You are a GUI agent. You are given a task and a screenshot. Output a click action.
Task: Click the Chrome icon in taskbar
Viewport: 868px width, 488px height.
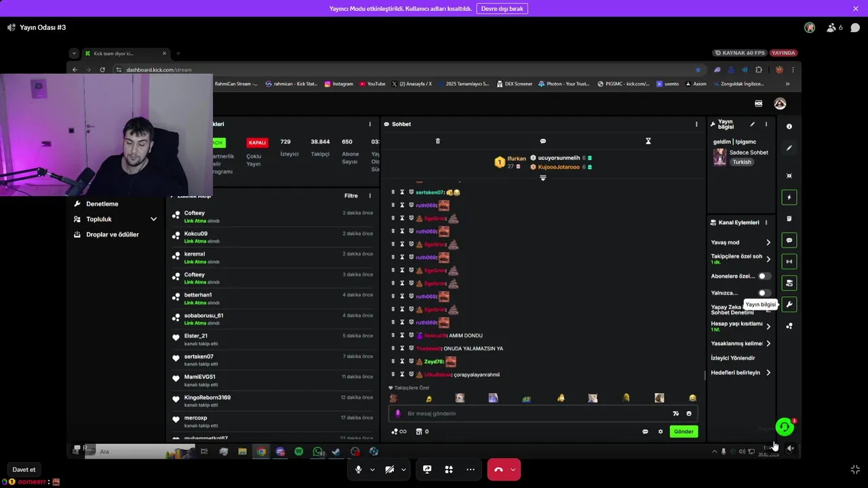pos(261,451)
